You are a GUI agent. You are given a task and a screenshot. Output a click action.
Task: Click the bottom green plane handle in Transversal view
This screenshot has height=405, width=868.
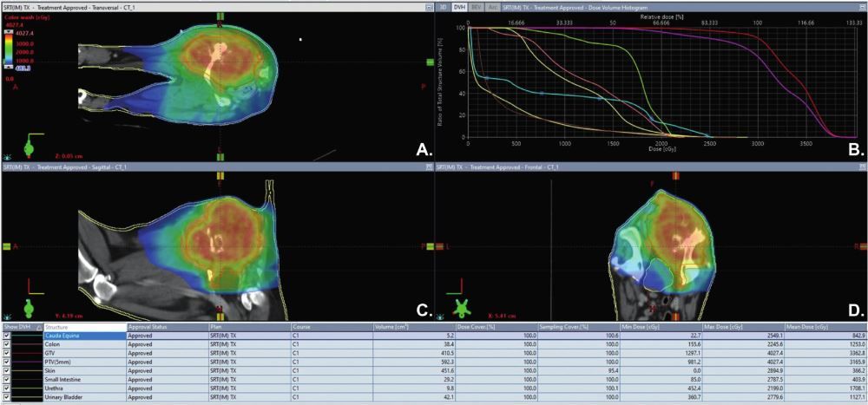point(220,157)
